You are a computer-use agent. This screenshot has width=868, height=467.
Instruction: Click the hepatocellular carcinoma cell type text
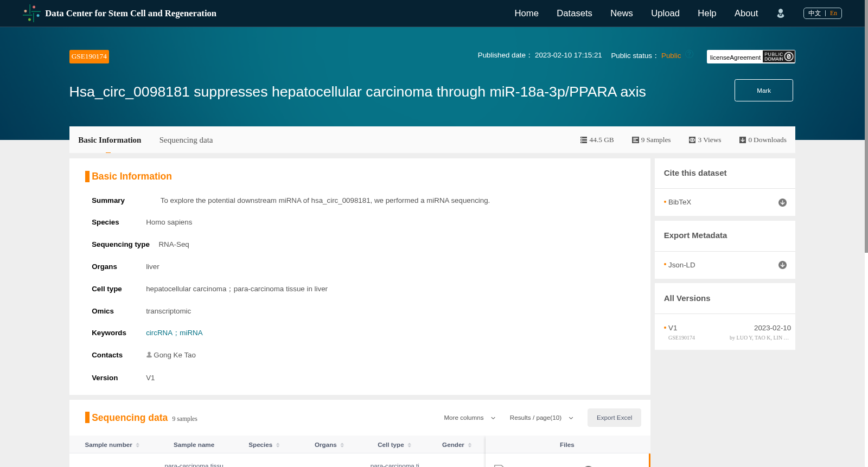tap(186, 289)
